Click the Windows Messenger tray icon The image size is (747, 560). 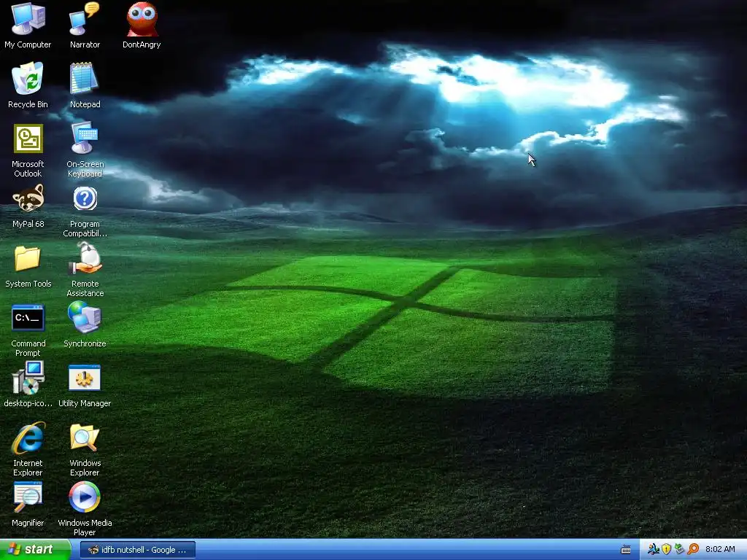tap(653, 550)
